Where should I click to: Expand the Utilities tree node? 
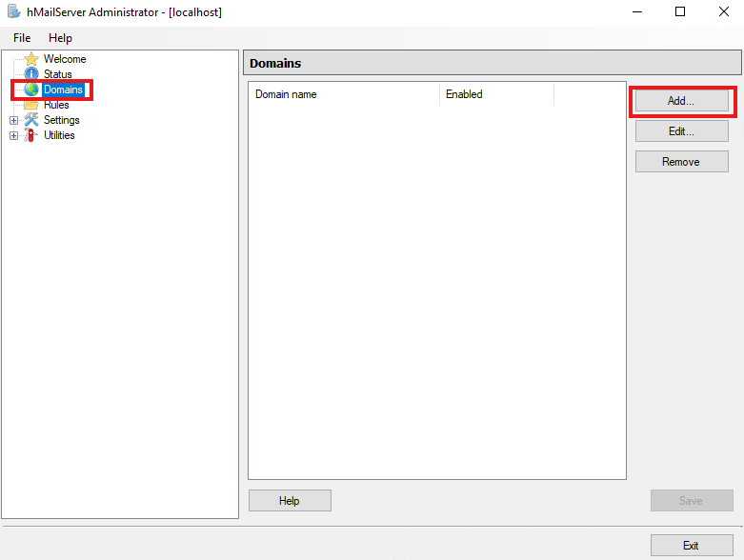click(x=13, y=135)
